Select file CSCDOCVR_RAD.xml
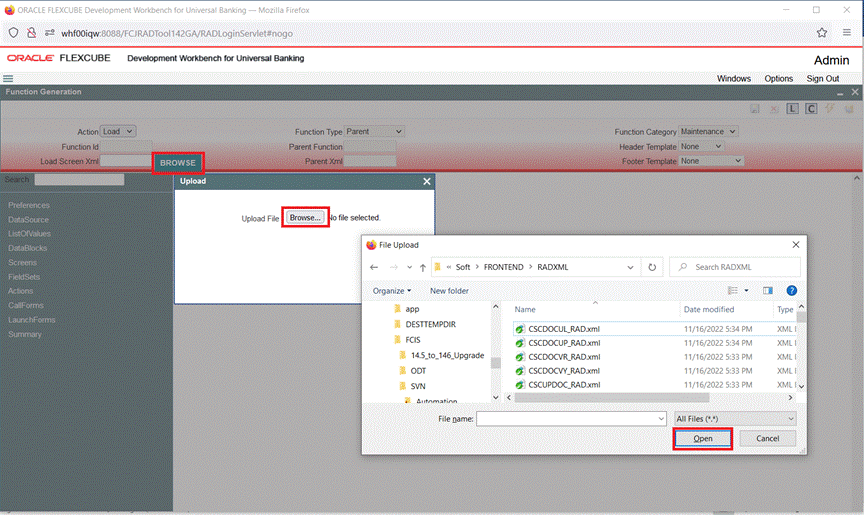Screen dimensions: 864x515 pos(564,357)
